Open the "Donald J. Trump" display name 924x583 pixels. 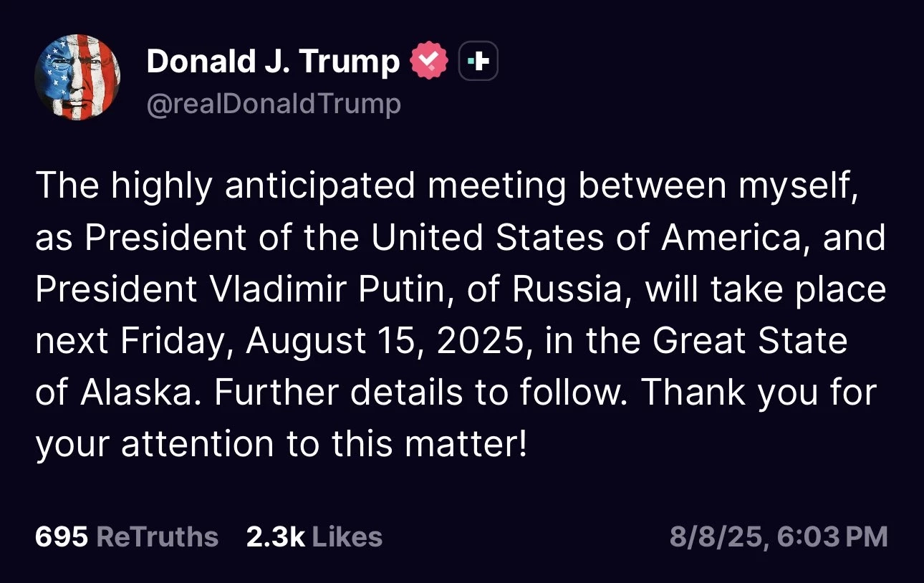273,62
